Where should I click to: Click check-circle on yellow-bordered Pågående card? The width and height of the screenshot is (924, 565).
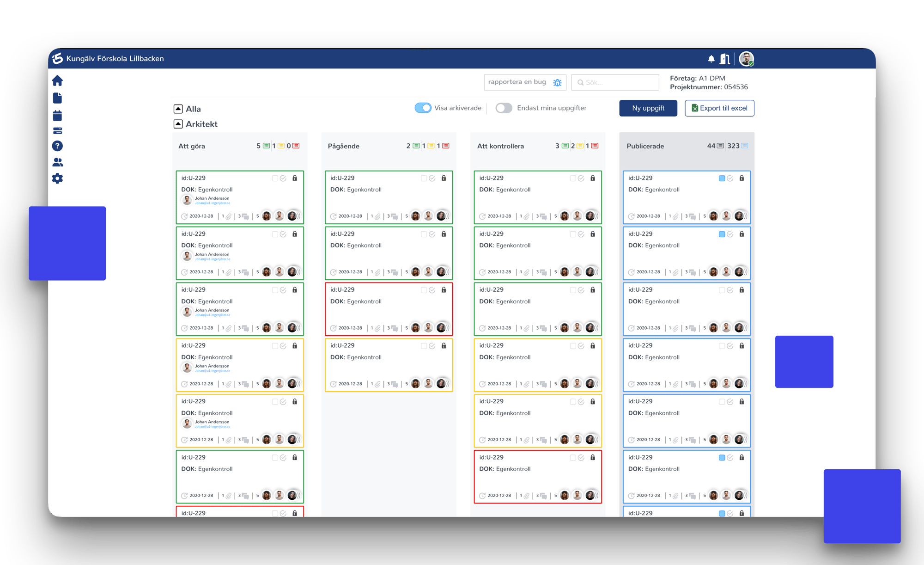[432, 346]
